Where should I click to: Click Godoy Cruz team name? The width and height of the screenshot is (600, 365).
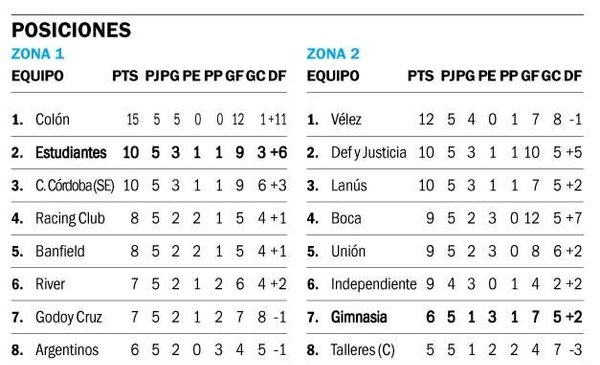69,317
